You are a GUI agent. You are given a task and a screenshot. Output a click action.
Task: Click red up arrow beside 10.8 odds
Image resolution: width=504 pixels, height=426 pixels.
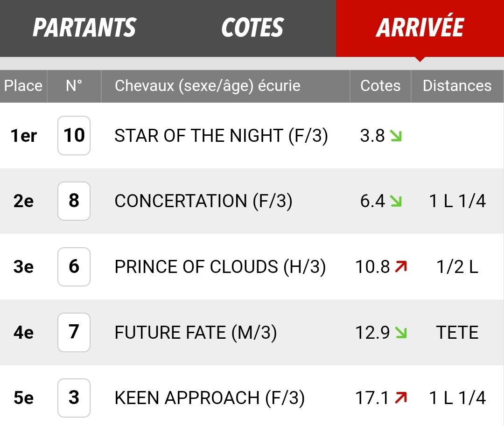pos(401,266)
